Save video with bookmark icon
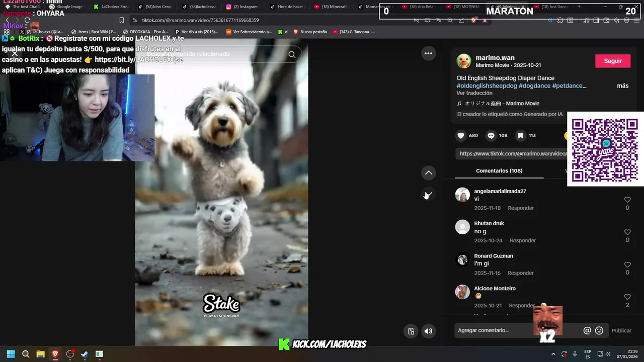 [x=521, y=135]
